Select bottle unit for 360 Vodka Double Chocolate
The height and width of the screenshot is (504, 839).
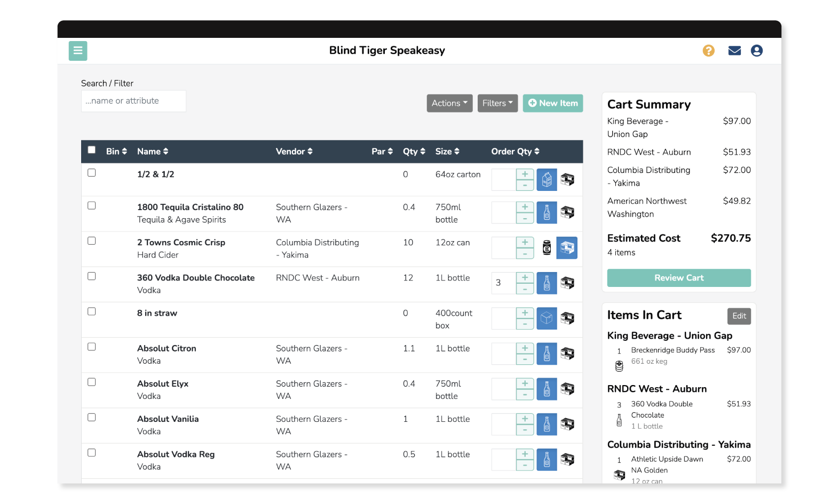(x=547, y=283)
